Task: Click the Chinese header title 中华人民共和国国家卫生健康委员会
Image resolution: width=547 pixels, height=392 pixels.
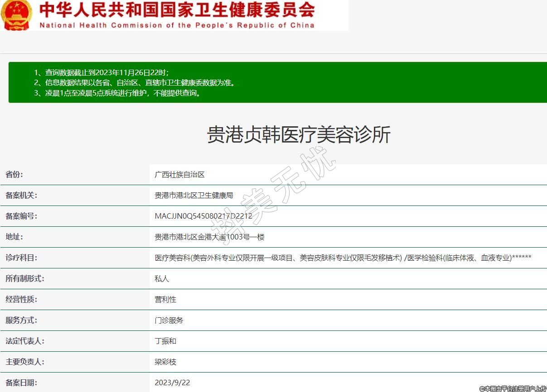Action: coord(177,10)
